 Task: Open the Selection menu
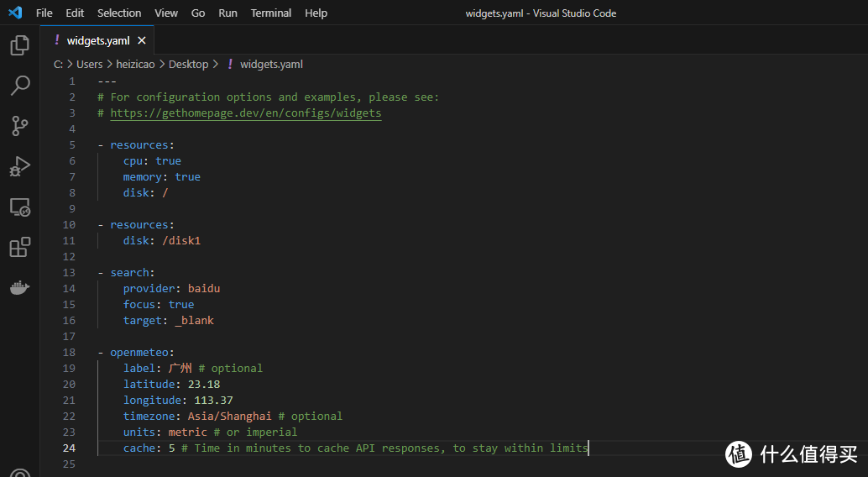tap(119, 13)
